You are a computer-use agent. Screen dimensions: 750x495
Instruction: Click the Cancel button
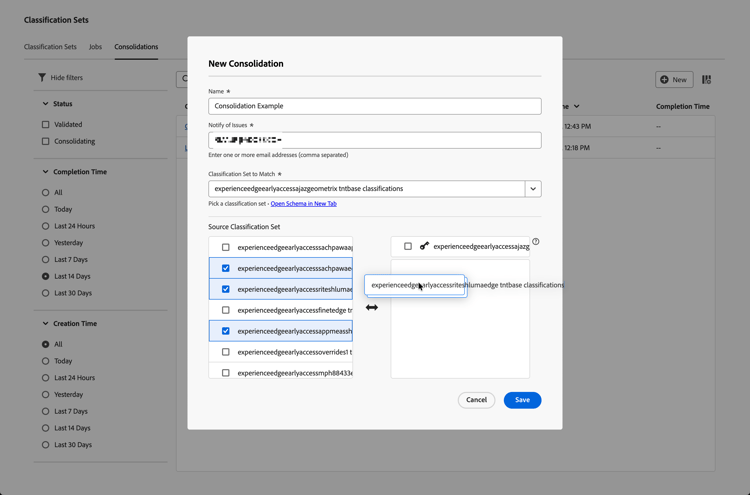(x=476, y=400)
